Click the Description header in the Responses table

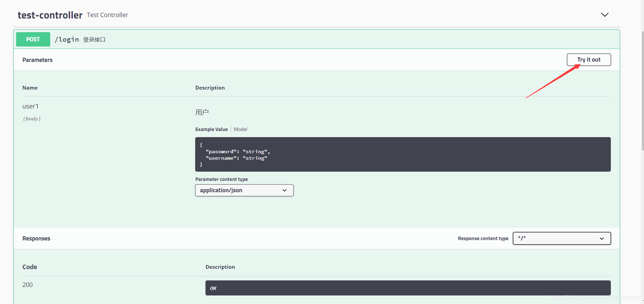220,267
